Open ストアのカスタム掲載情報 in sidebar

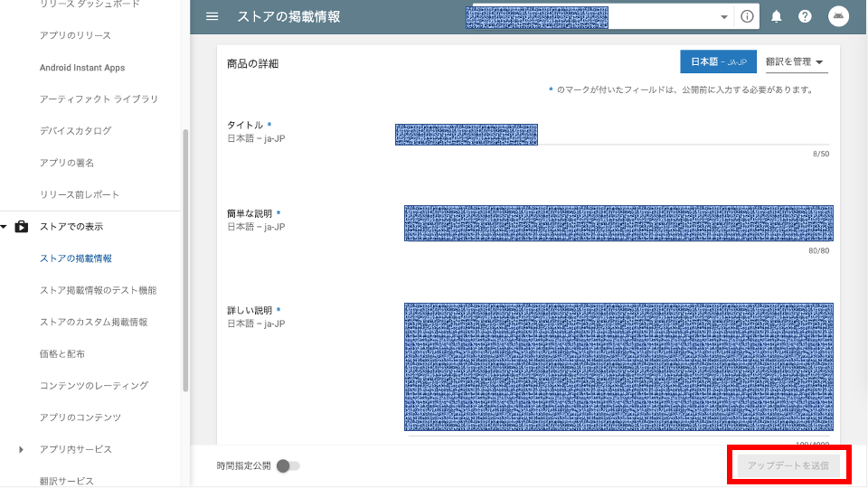[93, 322]
